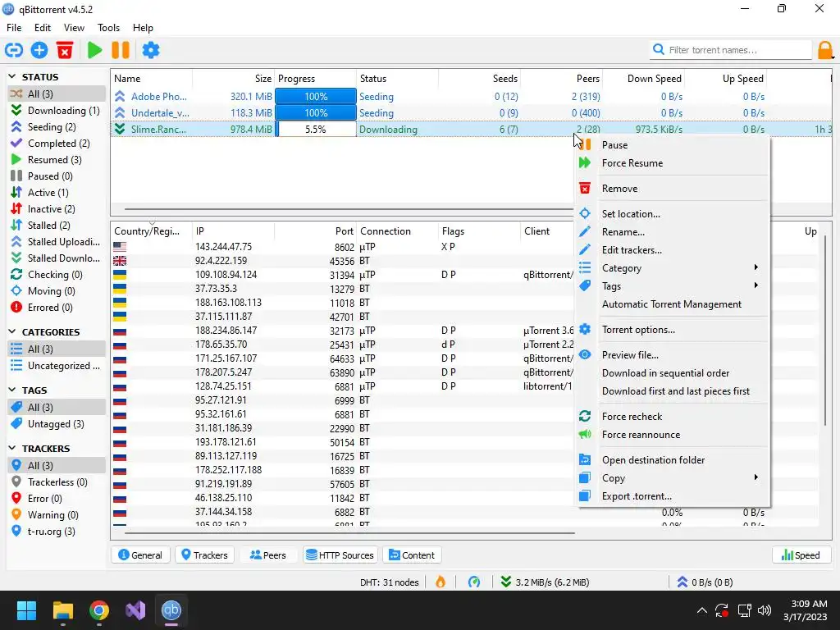The width and height of the screenshot is (840, 630).
Task: Expand the Tags submenu
Action: (672, 286)
